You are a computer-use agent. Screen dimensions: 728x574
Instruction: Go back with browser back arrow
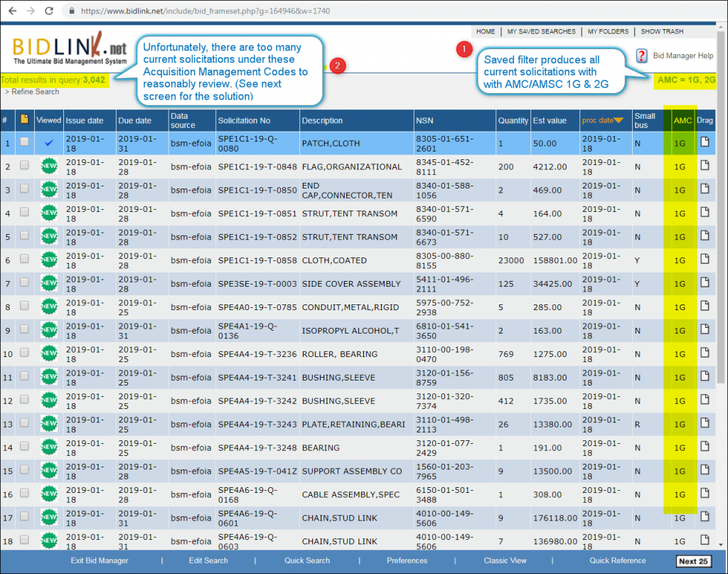[x=13, y=11]
